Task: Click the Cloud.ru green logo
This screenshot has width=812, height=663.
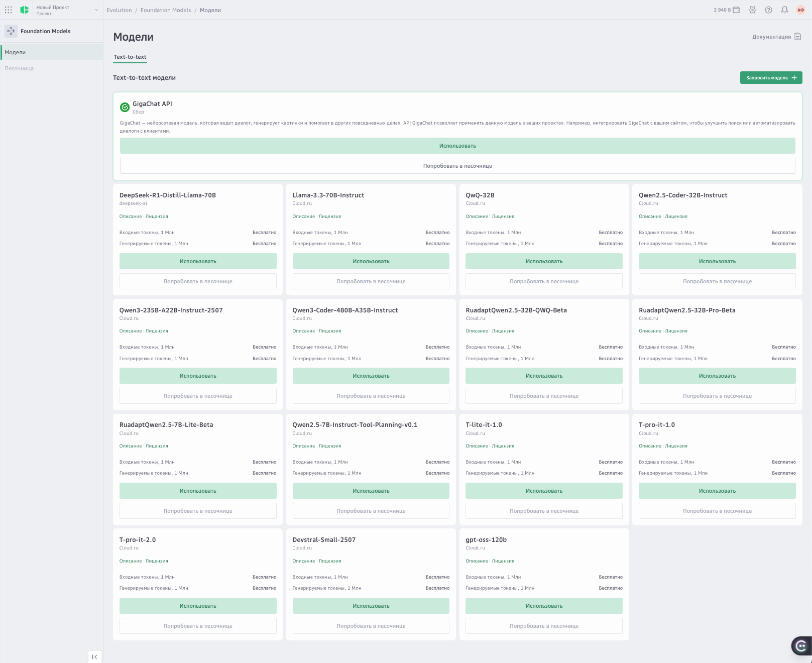Action: [x=24, y=10]
